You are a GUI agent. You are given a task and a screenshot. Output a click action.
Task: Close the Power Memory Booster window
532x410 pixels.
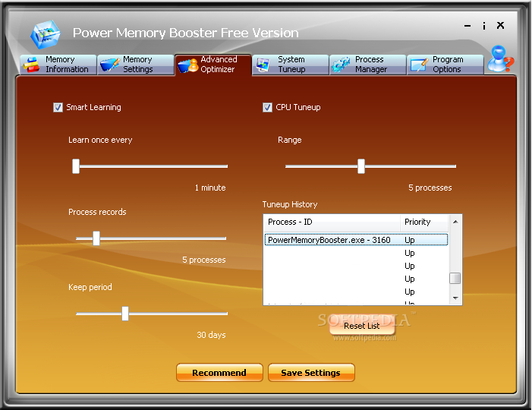pos(500,25)
